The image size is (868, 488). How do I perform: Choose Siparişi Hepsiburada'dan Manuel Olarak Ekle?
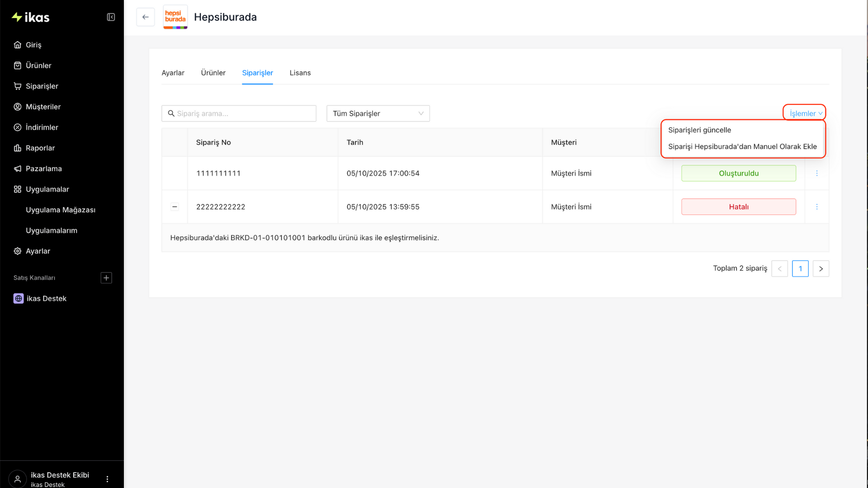tap(742, 146)
